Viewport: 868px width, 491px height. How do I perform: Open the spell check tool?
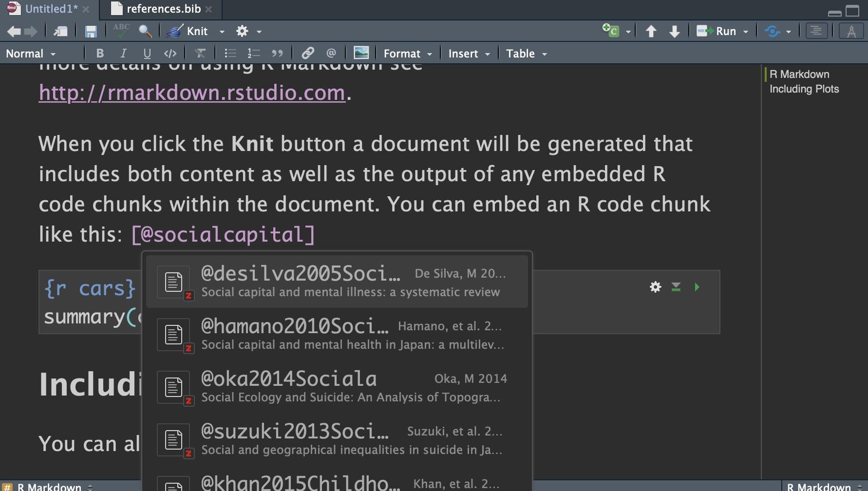(x=120, y=30)
